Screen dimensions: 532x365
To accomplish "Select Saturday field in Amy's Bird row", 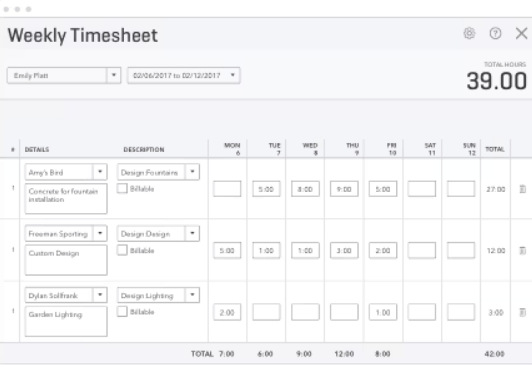I will tap(422, 189).
